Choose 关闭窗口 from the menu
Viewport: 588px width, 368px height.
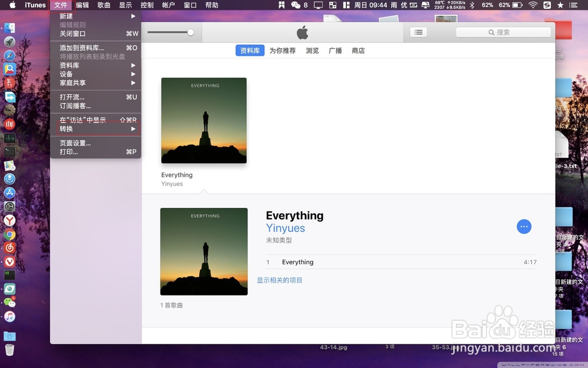click(96, 34)
